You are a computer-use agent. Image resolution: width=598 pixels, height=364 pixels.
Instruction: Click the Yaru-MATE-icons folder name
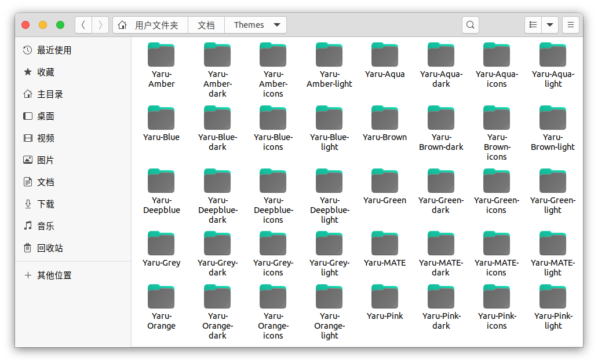click(x=496, y=268)
